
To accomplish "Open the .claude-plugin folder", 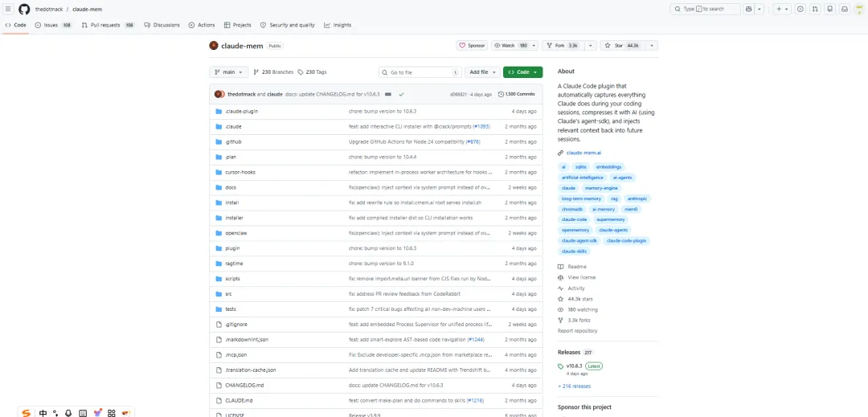I will (x=241, y=111).
